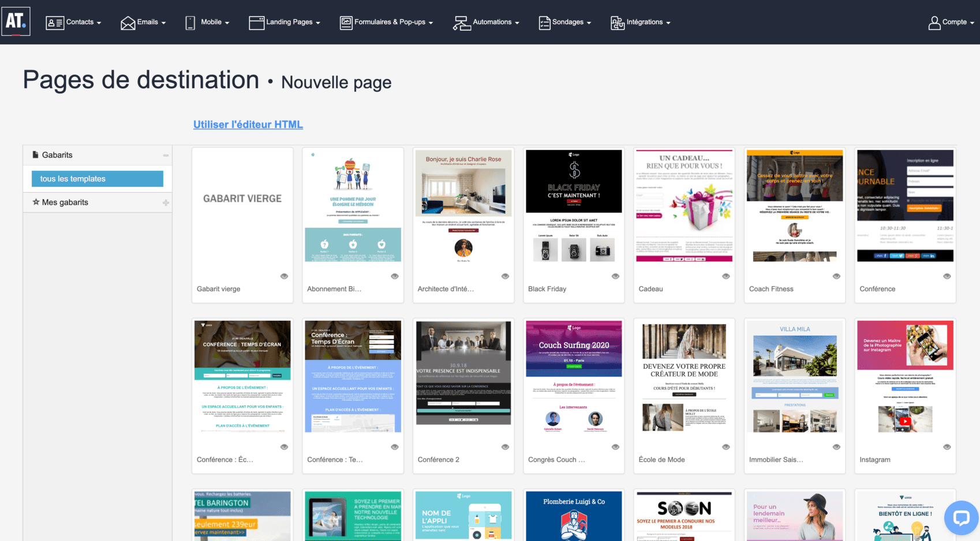980x541 pixels.
Task: Choose the Gabarit vierge blank template
Action: (242, 206)
